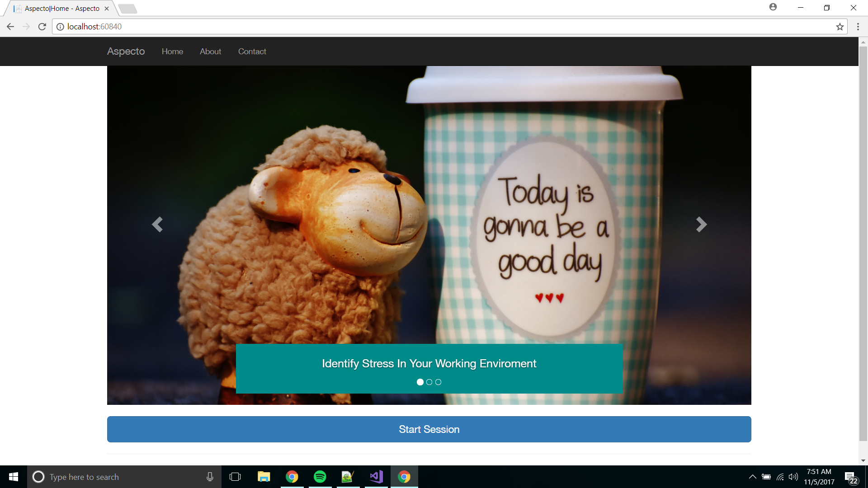Screen dimensions: 868x488
Task: Open Visual Studio from taskbar
Action: click(x=376, y=477)
